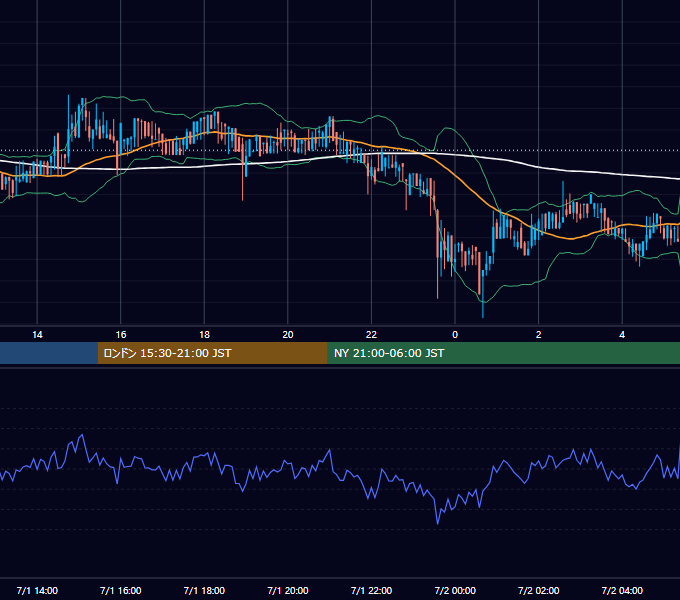Click the 7/1 22:00 time label

click(x=371, y=590)
